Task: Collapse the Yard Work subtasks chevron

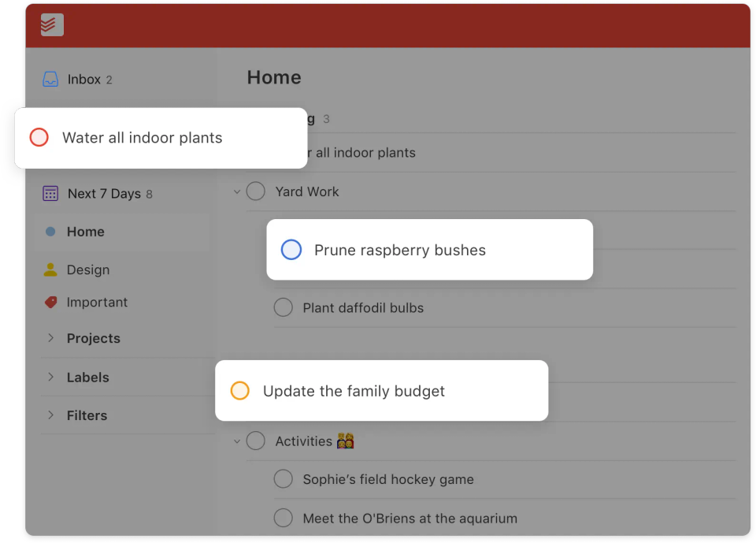Action: tap(236, 192)
